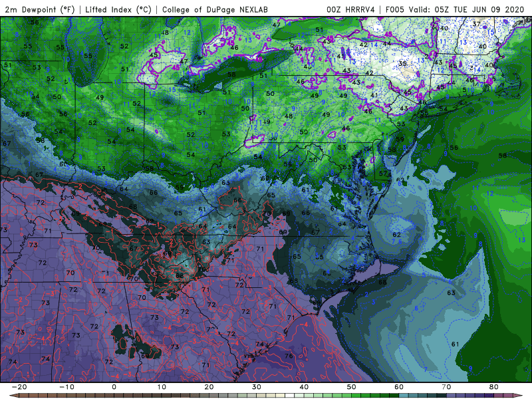This screenshot has width=532, height=399.
Task: Click the '50' label under the color bar
Action: [352, 387]
